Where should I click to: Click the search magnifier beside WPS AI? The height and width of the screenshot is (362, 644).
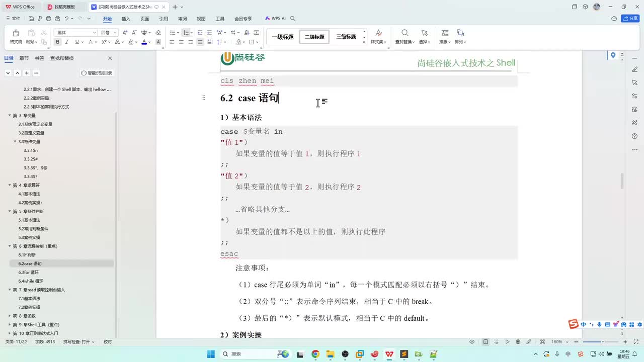pyautogui.click(x=293, y=19)
